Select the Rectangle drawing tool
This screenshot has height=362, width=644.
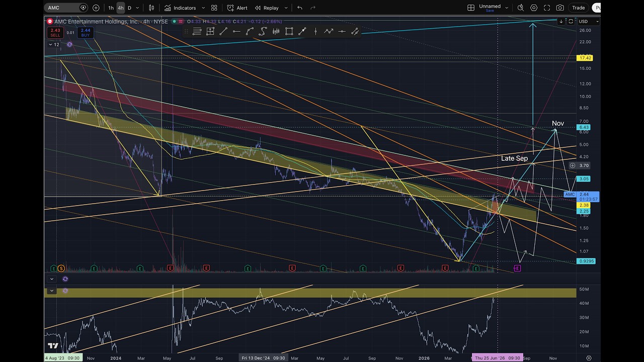pos(289,31)
